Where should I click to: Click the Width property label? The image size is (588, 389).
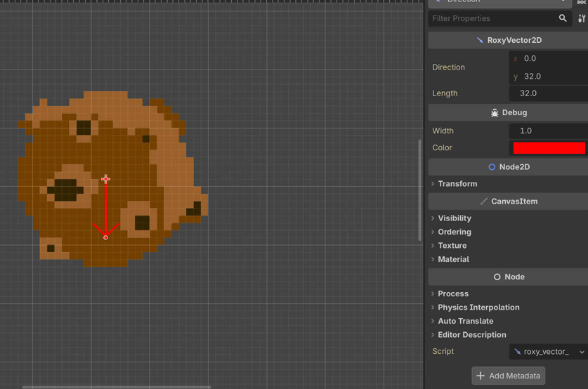click(443, 131)
